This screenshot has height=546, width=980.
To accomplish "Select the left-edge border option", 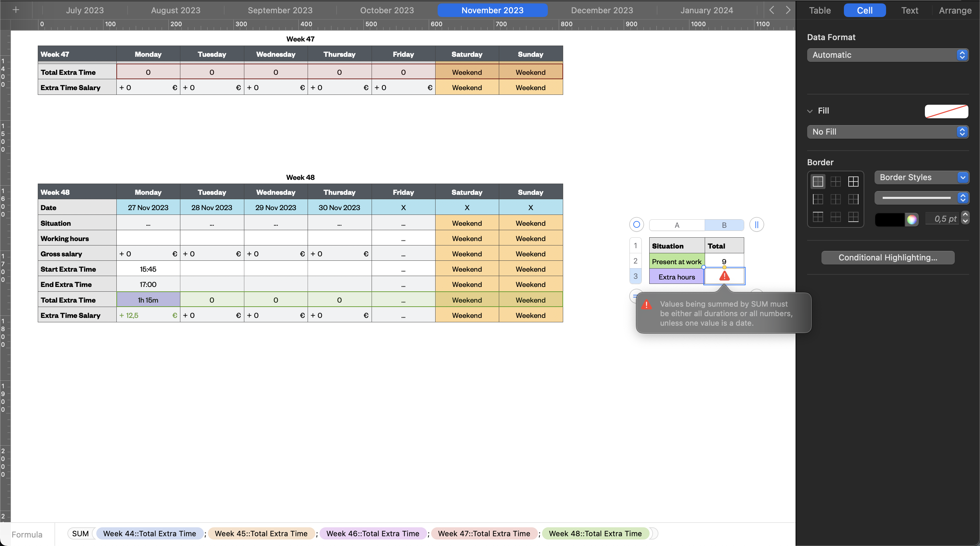I will [818, 199].
